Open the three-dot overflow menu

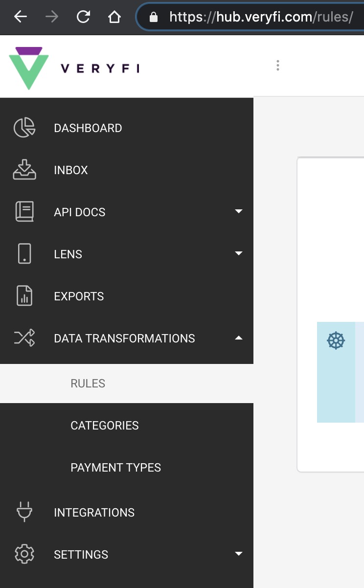click(277, 65)
